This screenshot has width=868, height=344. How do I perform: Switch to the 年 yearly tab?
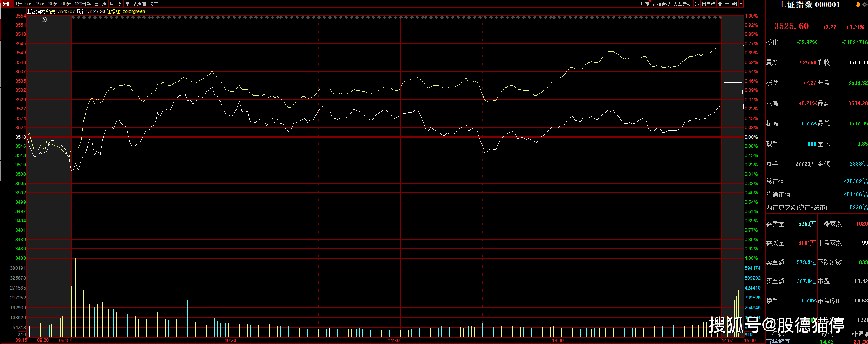pyautogui.click(x=127, y=4)
